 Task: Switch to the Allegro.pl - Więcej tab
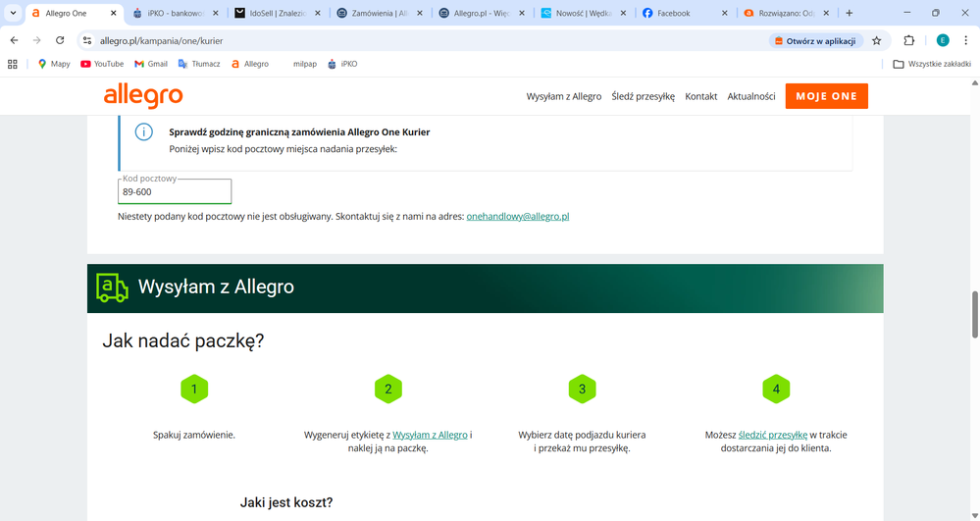coord(482,13)
